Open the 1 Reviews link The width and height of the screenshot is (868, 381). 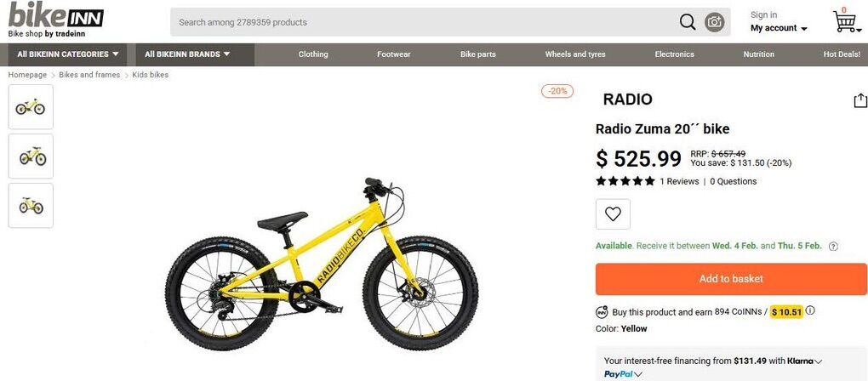coord(679,181)
